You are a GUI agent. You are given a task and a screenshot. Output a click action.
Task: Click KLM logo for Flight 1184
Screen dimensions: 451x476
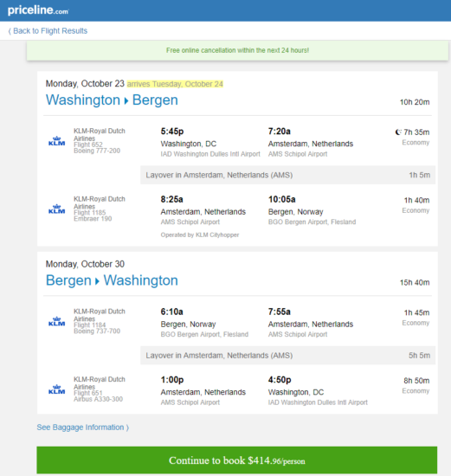pos(57,321)
